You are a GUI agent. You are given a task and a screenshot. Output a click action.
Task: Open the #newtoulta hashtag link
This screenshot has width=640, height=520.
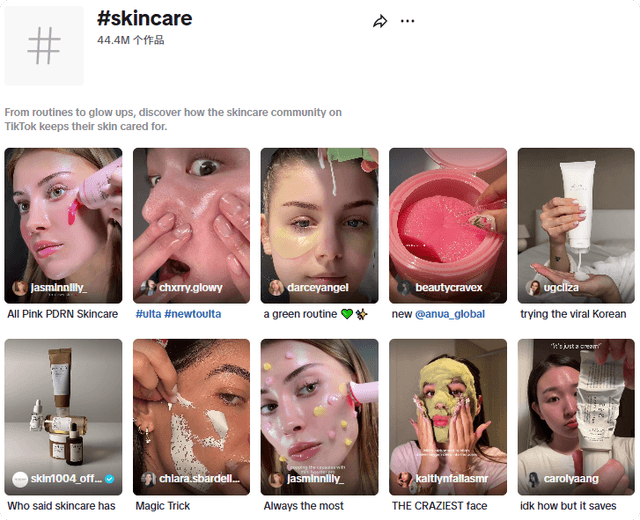click(194, 314)
